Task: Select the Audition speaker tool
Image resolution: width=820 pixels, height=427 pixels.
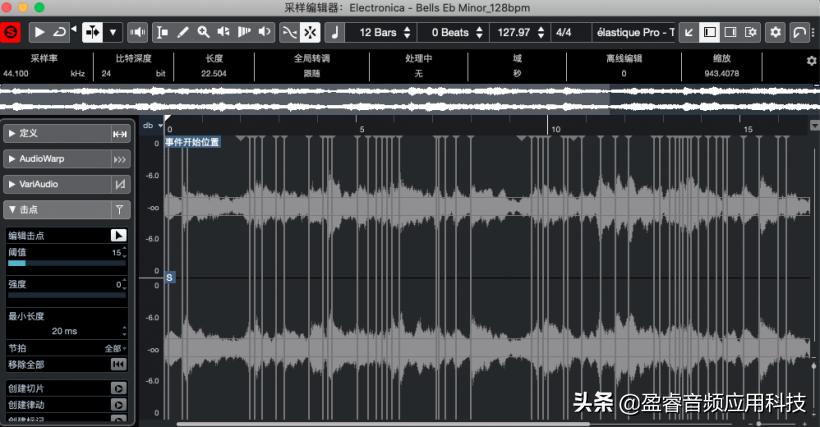Action: click(x=265, y=32)
